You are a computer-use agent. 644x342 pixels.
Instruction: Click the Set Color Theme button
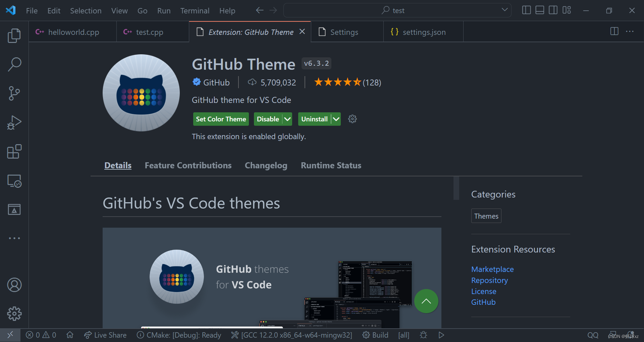point(221,119)
